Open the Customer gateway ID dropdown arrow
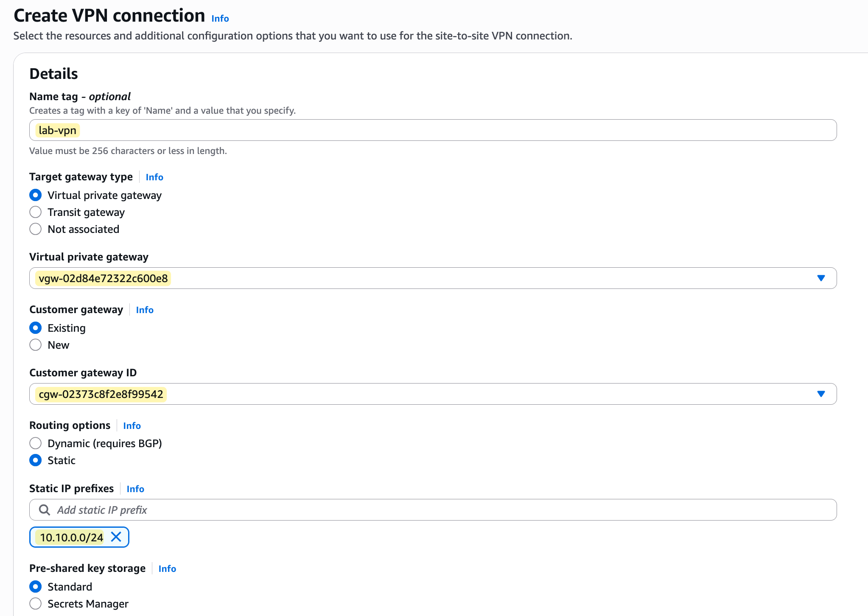 820,394
